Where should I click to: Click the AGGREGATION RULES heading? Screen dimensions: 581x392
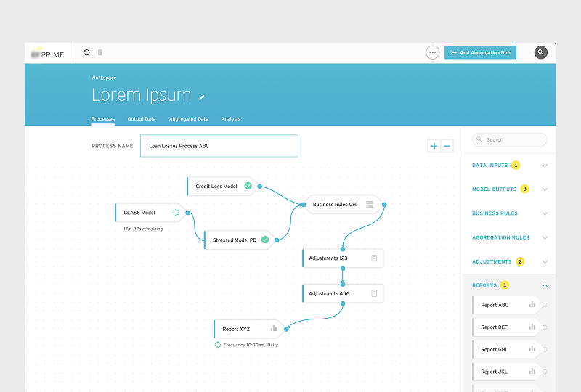coord(500,237)
